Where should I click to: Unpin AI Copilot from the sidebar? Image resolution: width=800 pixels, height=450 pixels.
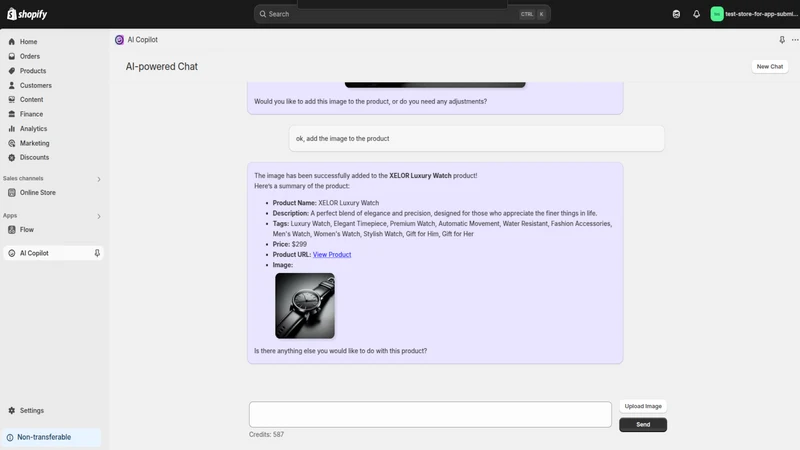97,253
